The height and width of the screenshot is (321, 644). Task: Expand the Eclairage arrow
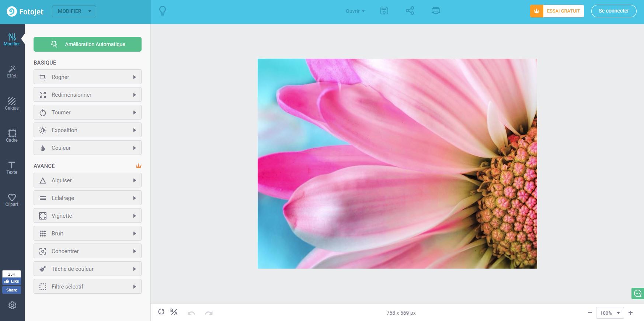[135, 198]
